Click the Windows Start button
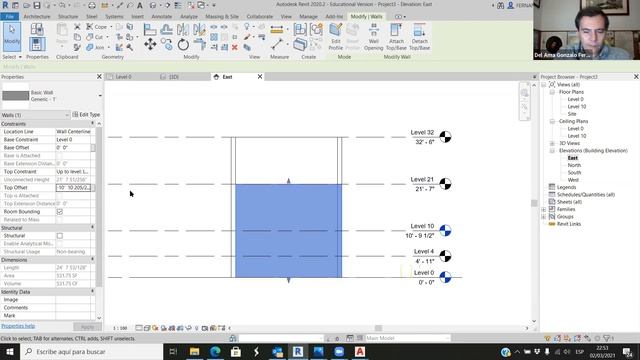The width and height of the screenshot is (640, 360). pyautogui.click(x=9, y=351)
